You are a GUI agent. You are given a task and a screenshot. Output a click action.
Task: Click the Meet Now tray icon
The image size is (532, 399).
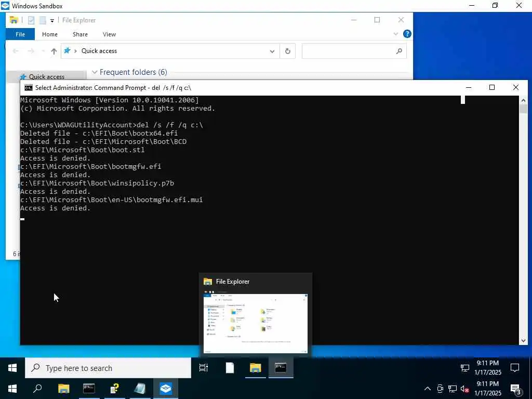point(440,389)
